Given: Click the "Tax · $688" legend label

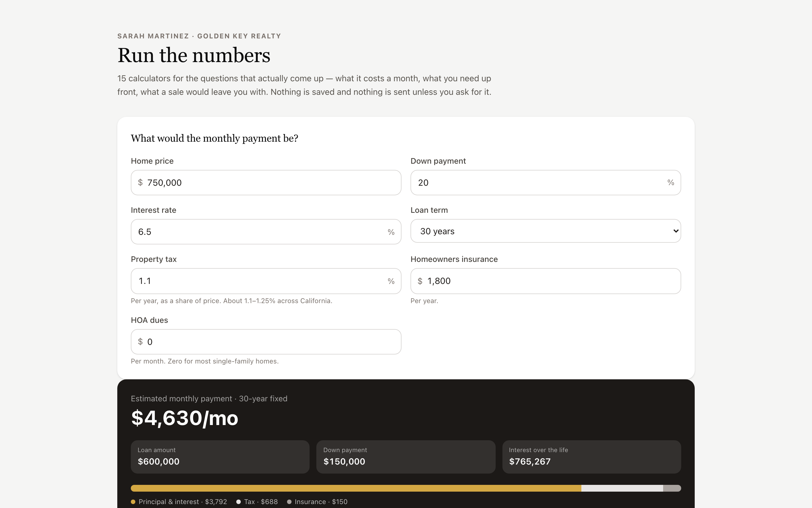Looking at the screenshot, I should tap(261, 502).
